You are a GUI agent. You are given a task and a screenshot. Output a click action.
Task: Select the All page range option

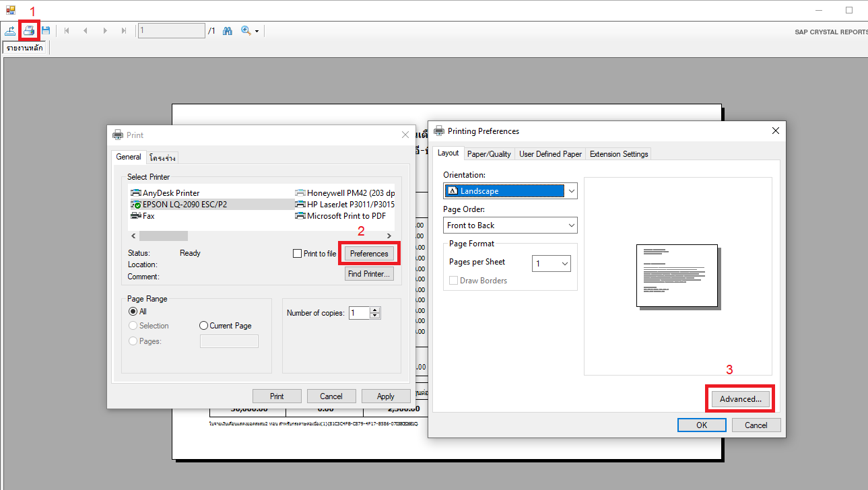133,312
